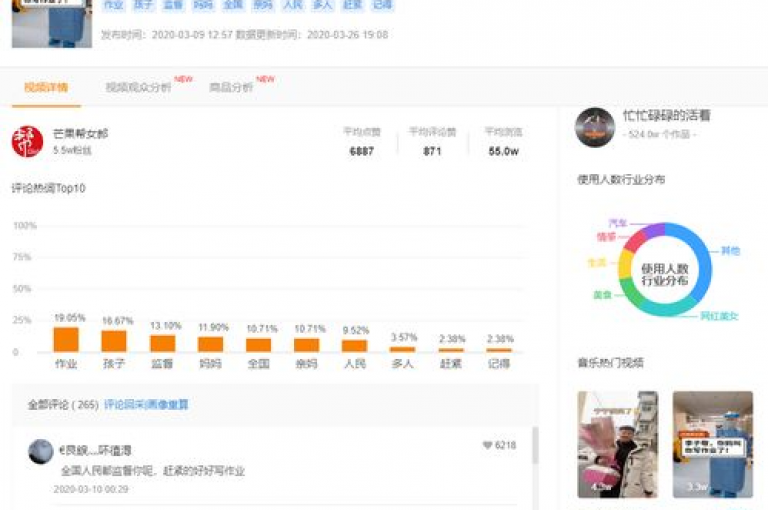Screen dimensions: 768x510
Task: Click the 平均评论 value 871
Action: pos(432,151)
